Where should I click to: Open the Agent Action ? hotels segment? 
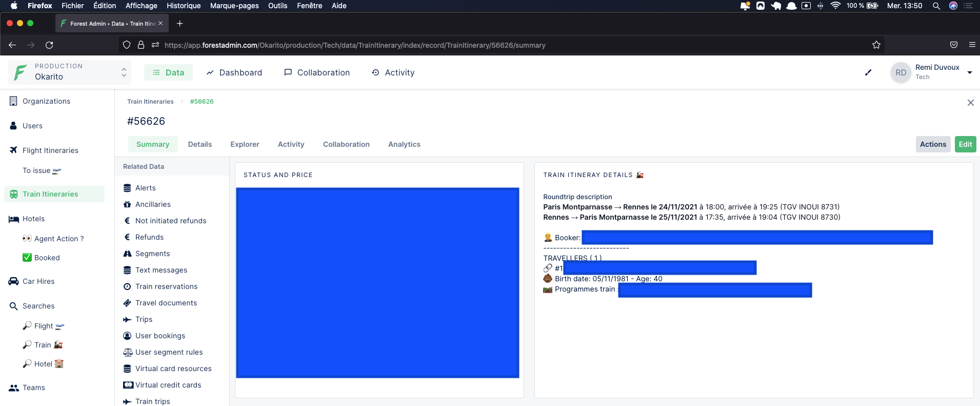(53, 239)
